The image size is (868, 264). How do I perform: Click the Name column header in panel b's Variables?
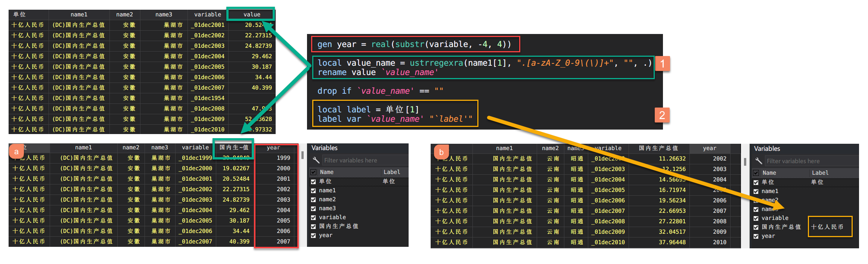pyautogui.click(x=769, y=173)
